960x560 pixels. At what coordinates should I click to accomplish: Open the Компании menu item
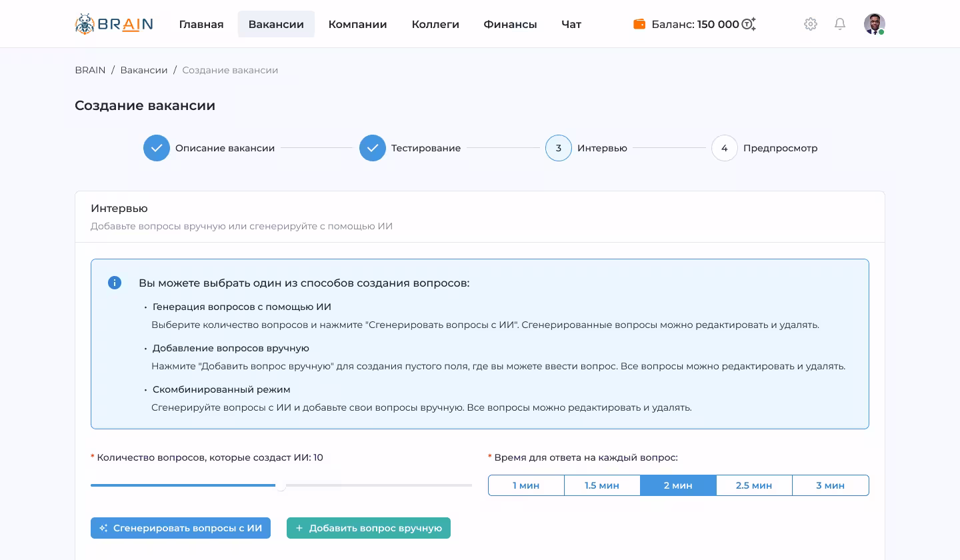coord(357,24)
